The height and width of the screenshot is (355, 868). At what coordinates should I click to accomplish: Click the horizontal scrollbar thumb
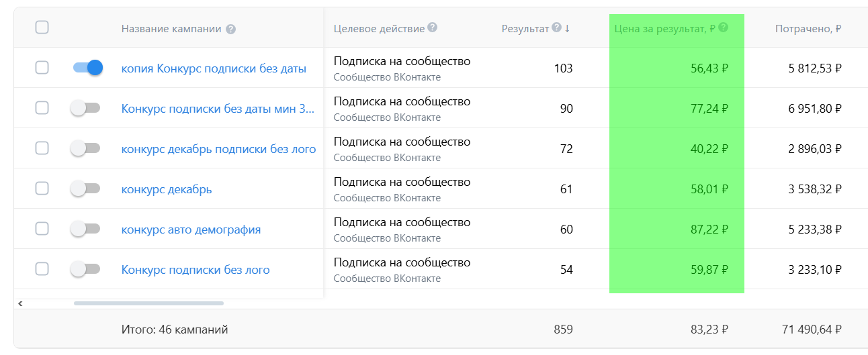point(148,303)
